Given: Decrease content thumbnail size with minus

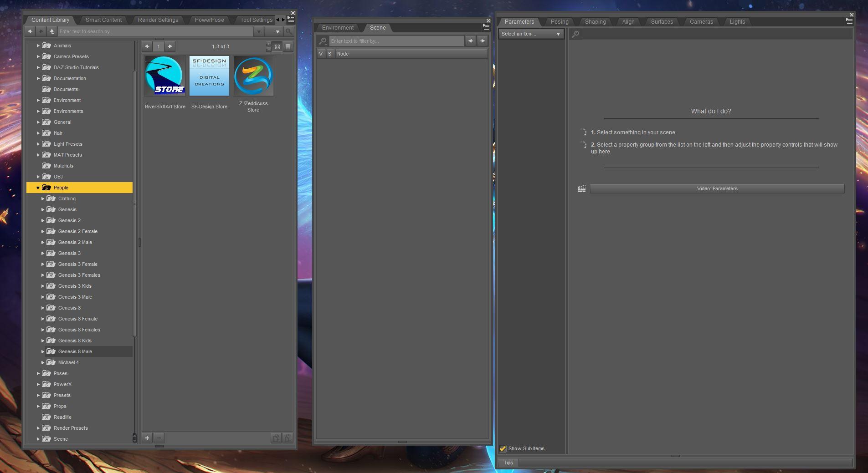Looking at the screenshot, I should [x=268, y=49].
